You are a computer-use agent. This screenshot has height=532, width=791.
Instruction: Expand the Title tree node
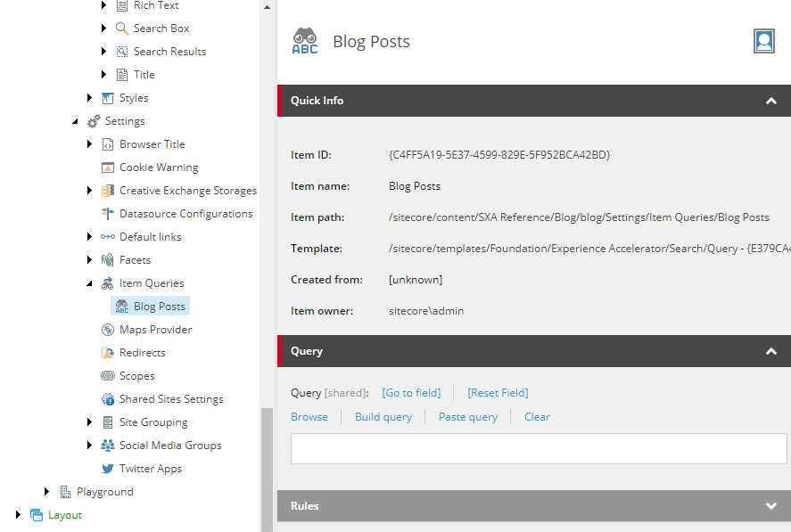click(x=103, y=75)
